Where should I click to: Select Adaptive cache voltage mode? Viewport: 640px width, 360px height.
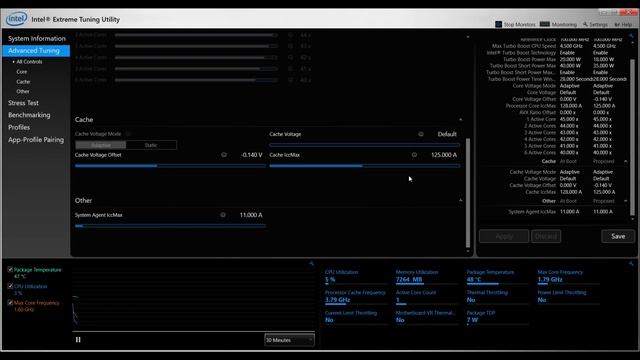pos(100,145)
